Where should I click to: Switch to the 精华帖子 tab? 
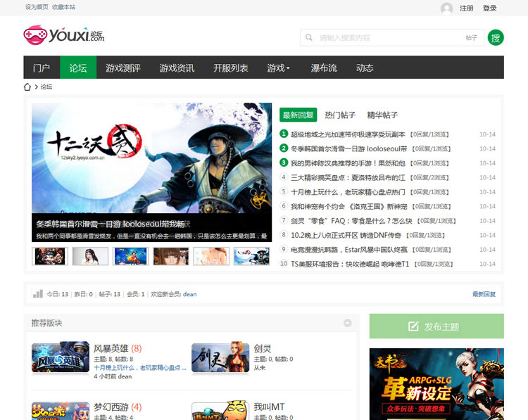click(x=382, y=115)
